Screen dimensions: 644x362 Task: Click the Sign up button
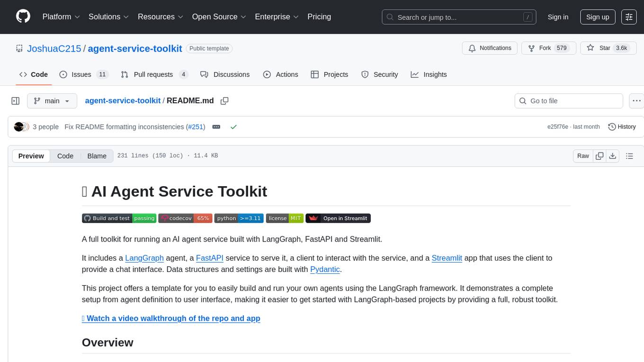pos(598,17)
